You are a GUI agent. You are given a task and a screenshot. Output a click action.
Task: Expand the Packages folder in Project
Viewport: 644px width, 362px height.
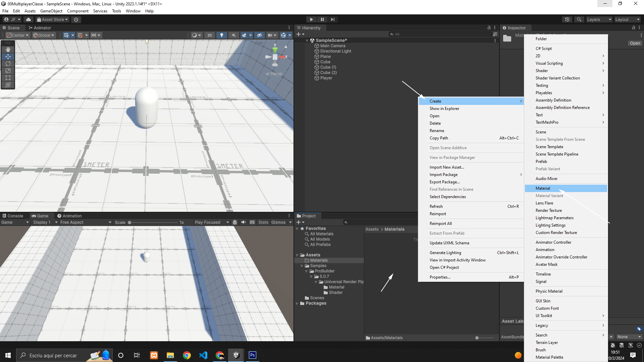[x=297, y=303]
